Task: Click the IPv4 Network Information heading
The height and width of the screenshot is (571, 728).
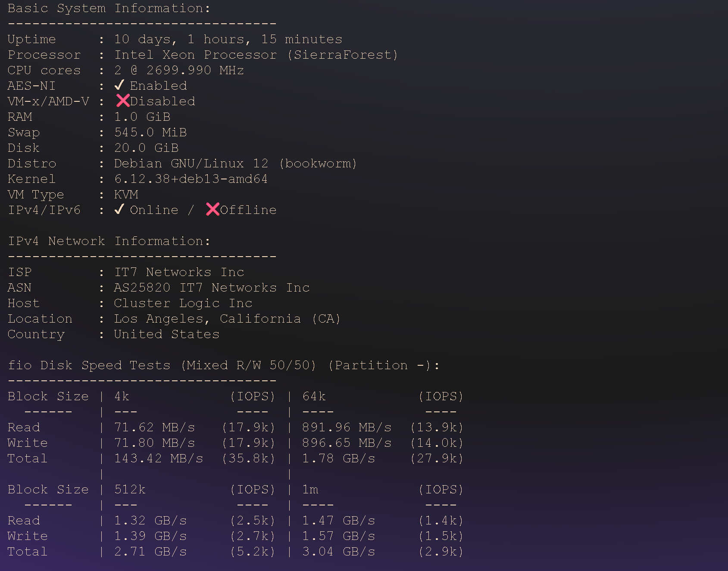Action: point(109,241)
